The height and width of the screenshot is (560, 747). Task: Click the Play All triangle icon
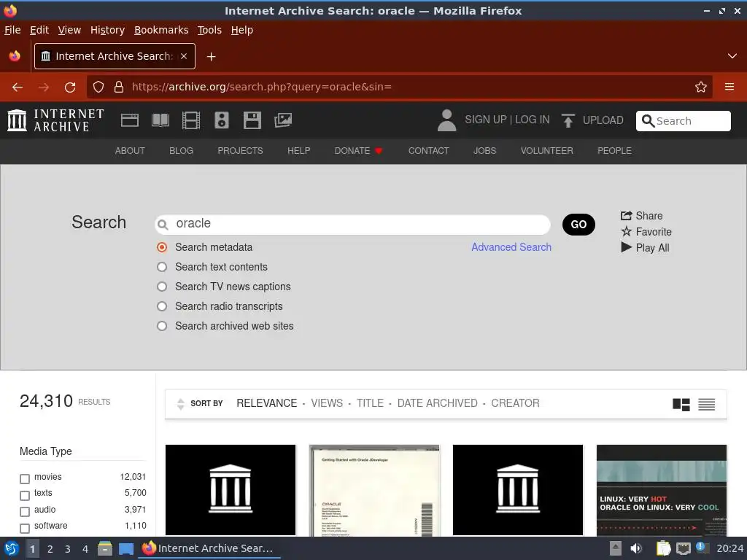626,247
